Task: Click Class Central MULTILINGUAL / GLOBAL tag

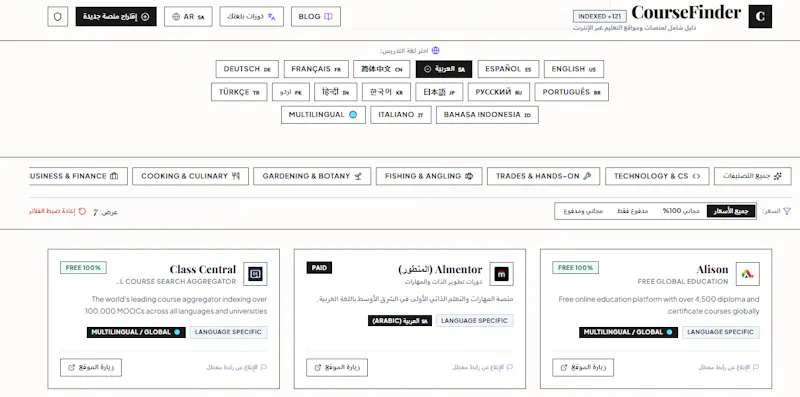Action: (136, 332)
